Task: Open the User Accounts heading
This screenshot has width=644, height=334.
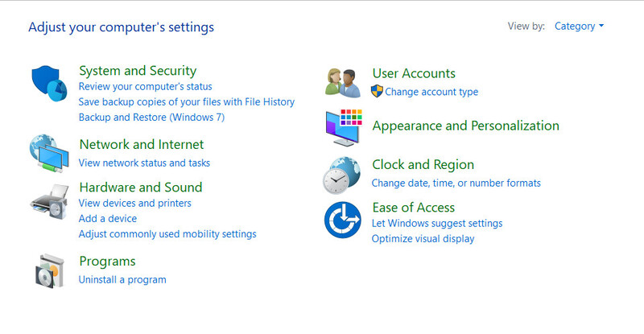Action: pos(414,73)
